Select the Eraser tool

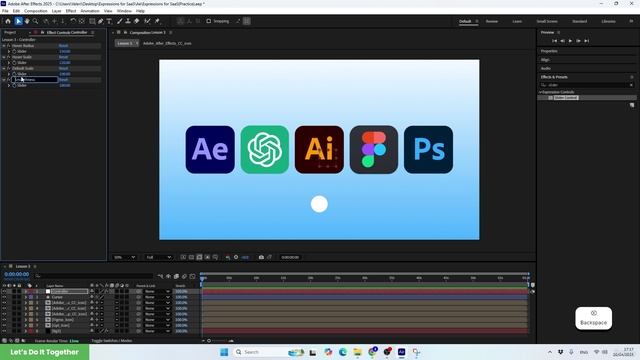[x=137, y=21]
